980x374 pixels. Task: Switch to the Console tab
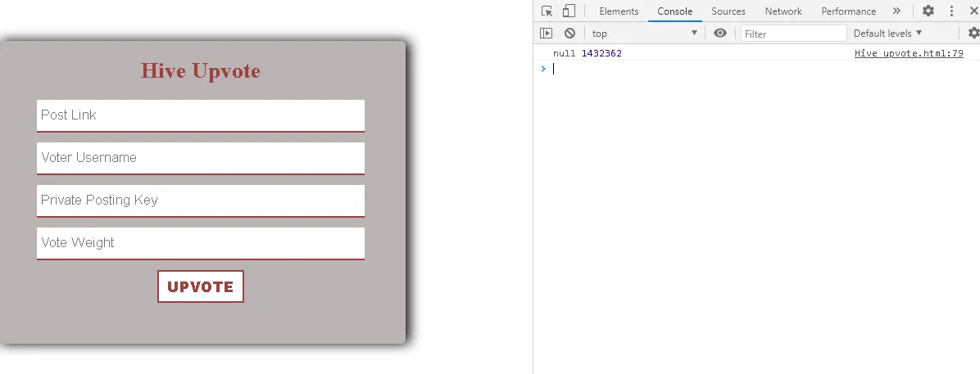click(675, 11)
